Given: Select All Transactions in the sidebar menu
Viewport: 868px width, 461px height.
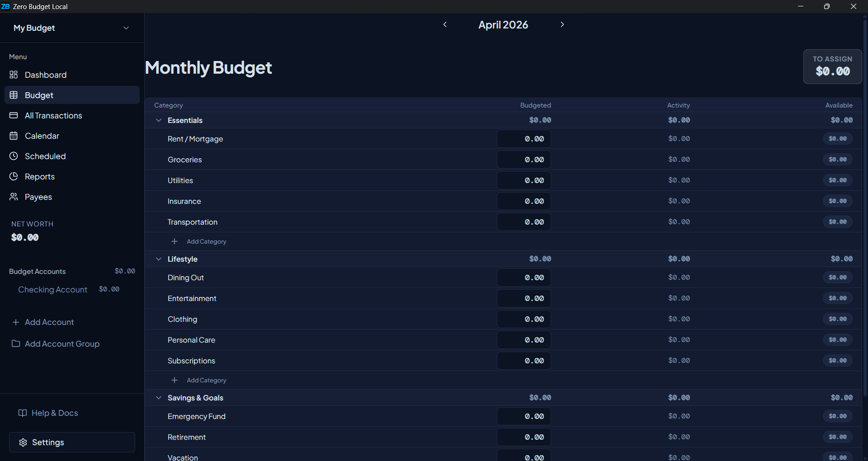Looking at the screenshot, I should [53, 115].
